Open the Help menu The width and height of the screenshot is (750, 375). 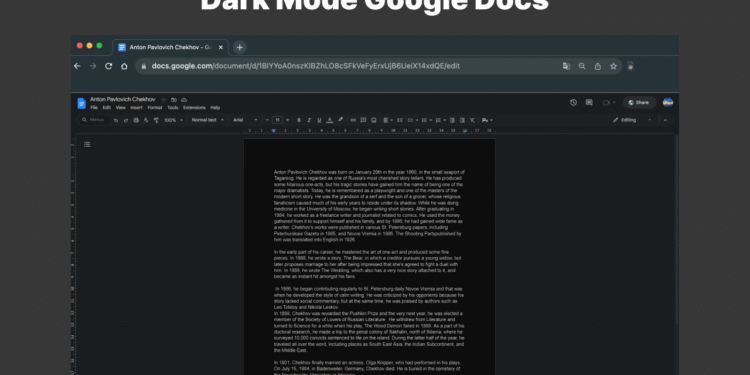(215, 108)
